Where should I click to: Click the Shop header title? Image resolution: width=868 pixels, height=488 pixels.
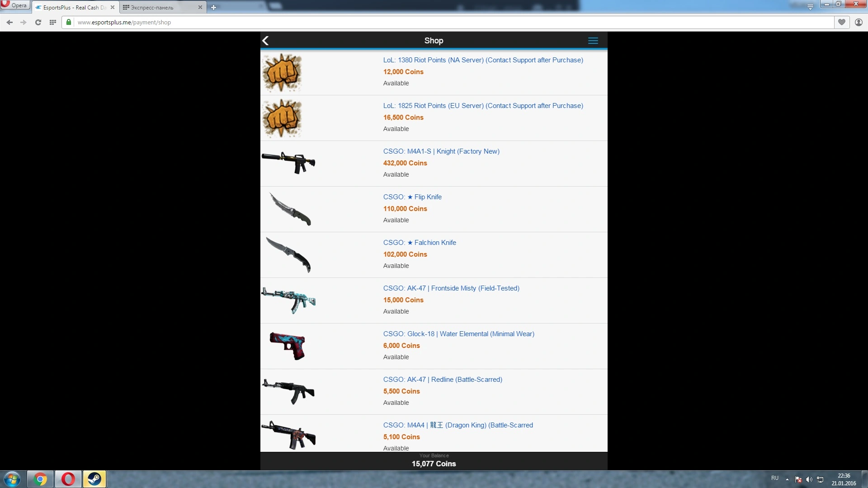pos(434,41)
